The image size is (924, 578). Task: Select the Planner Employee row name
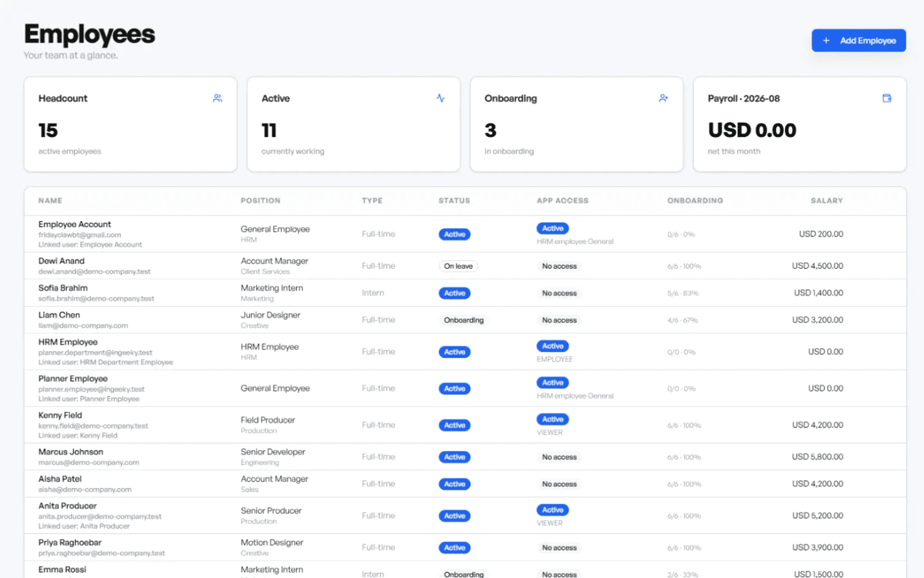[73, 379]
